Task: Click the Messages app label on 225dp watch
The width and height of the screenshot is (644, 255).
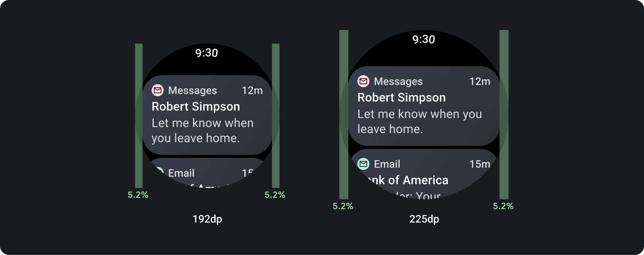Action: point(398,81)
